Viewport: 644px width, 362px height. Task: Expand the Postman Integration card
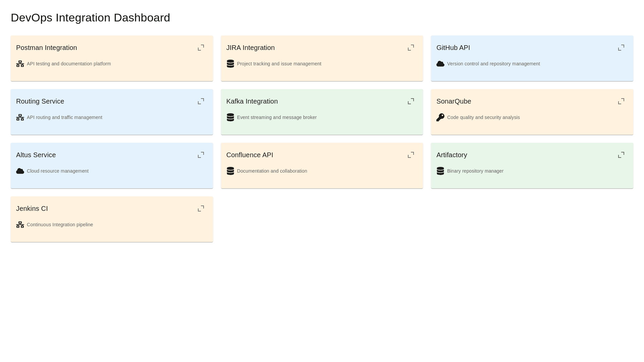201,48
